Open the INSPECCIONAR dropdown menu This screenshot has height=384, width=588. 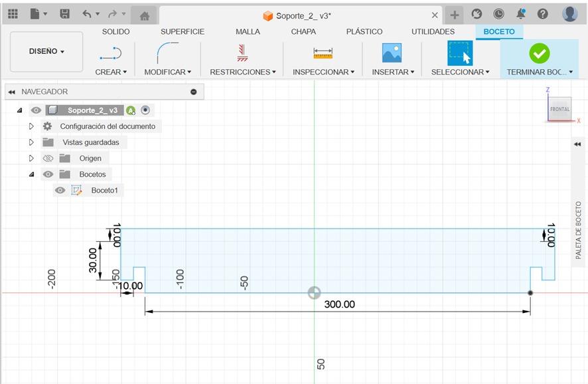(x=323, y=72)
